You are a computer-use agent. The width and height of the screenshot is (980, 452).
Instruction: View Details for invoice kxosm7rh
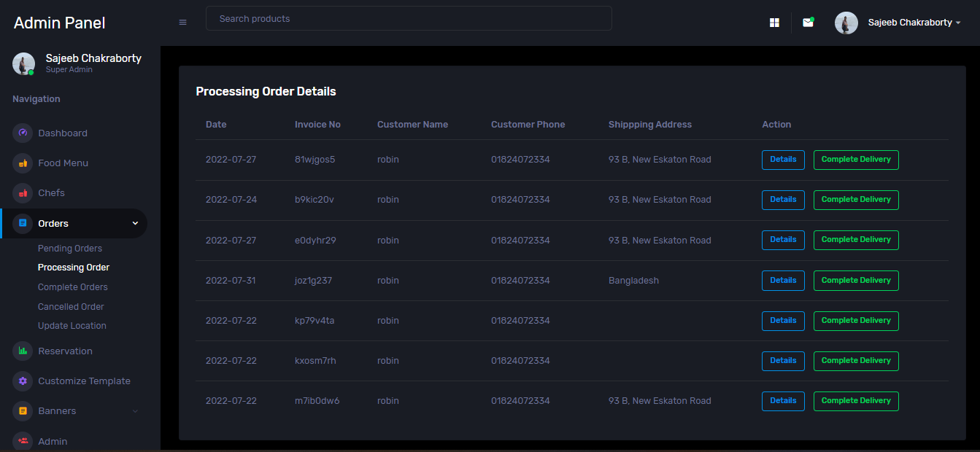point(783,361)
